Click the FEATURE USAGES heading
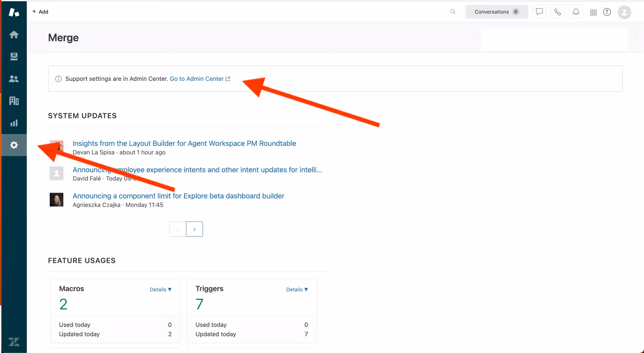The width and height of the screenshot is (644, 353). (82, 261)
